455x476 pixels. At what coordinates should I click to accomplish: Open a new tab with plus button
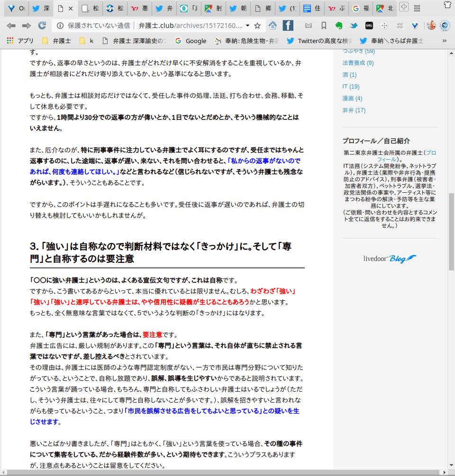404,7
